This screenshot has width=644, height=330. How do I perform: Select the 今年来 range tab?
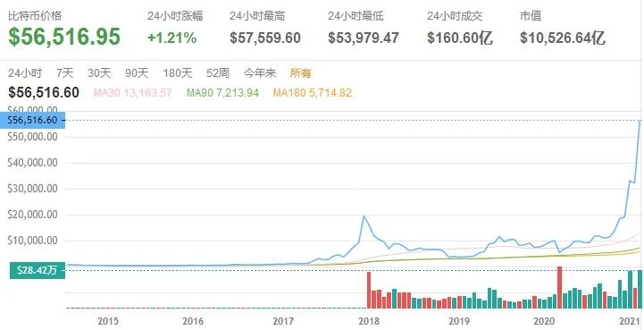tap(260, 73)
